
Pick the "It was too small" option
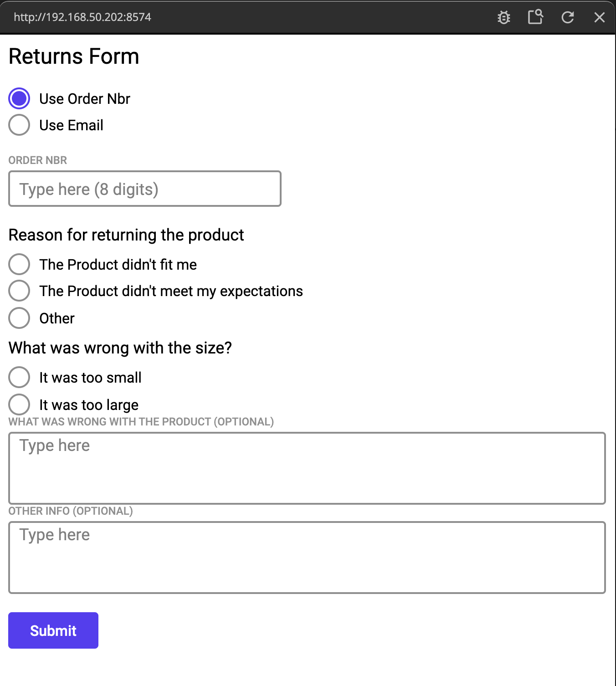[x=19, y=377]
